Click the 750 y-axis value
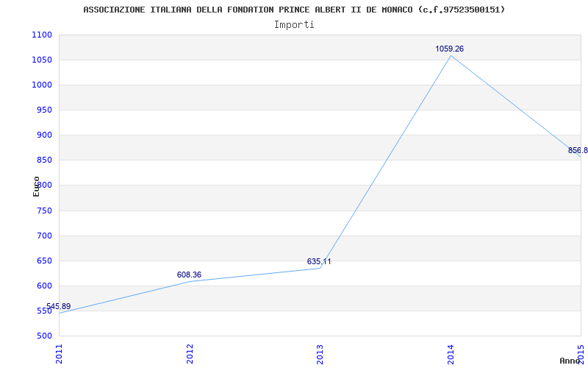The height and width of the screenshot is (368, 588). coord(44,210)
